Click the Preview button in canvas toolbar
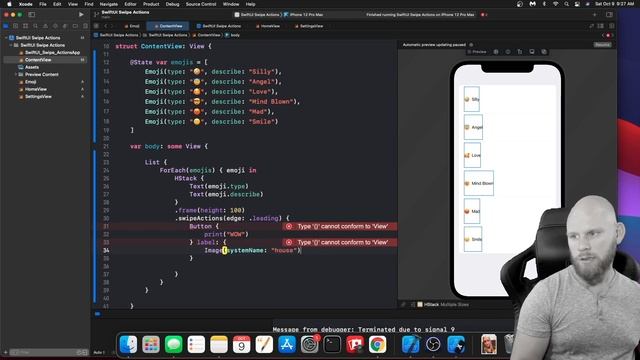The height and width of the screenshot is (360, 640). point(477,52)
